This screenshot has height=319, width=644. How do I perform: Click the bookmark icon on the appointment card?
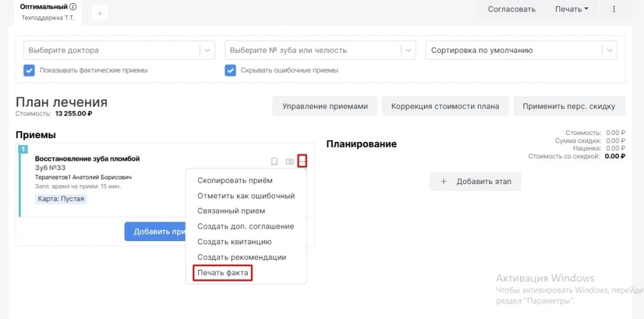coord(274,161)
